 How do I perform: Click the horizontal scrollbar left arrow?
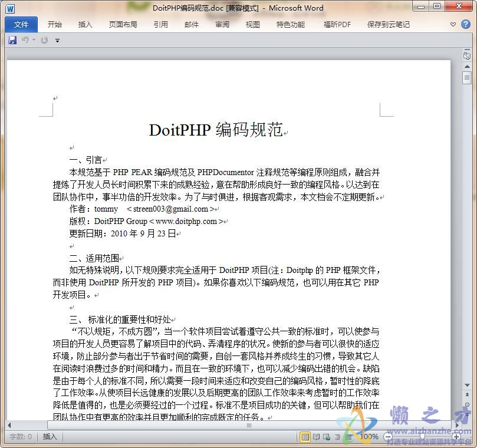click(9, 425)
